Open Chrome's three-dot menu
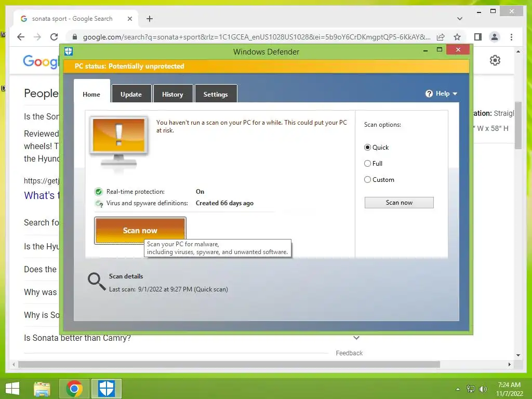 pos(511,37)
